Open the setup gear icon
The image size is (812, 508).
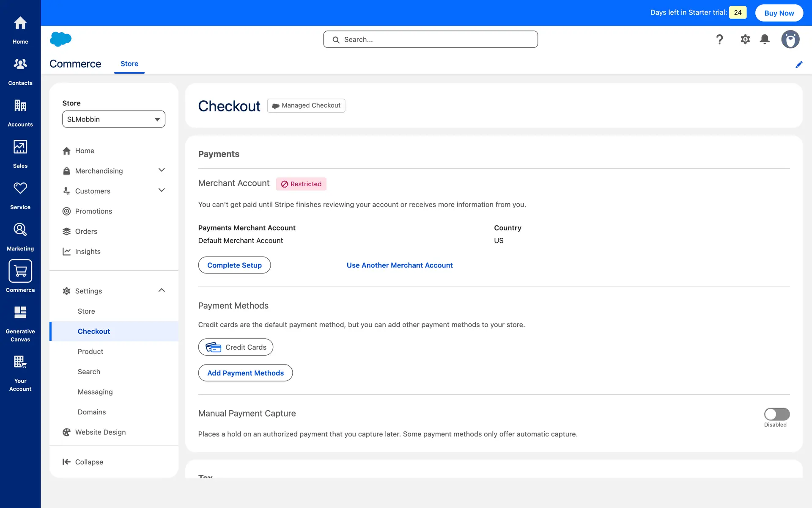[745, 39]
